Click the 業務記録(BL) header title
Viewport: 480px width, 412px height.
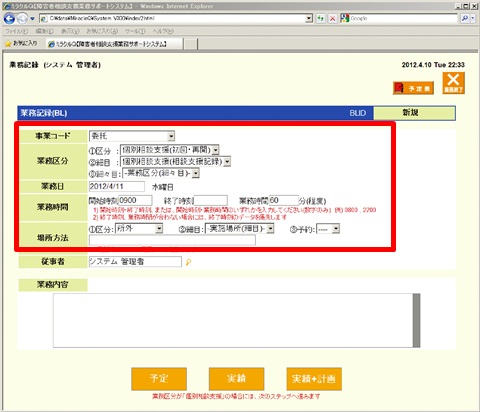pos(44,113)
